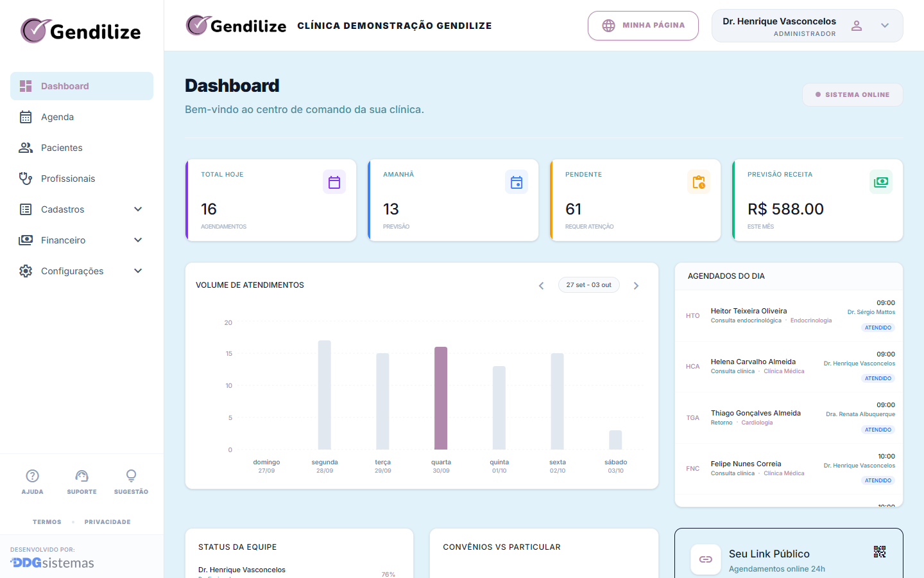Screen dimensions: 924x578
Task: Expand the Cadastros submenu chevron
Action: [x=138, y=209]
